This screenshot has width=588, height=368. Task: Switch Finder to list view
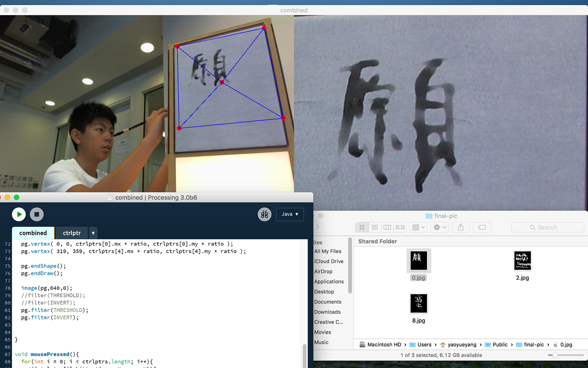[x=375, y=227]
